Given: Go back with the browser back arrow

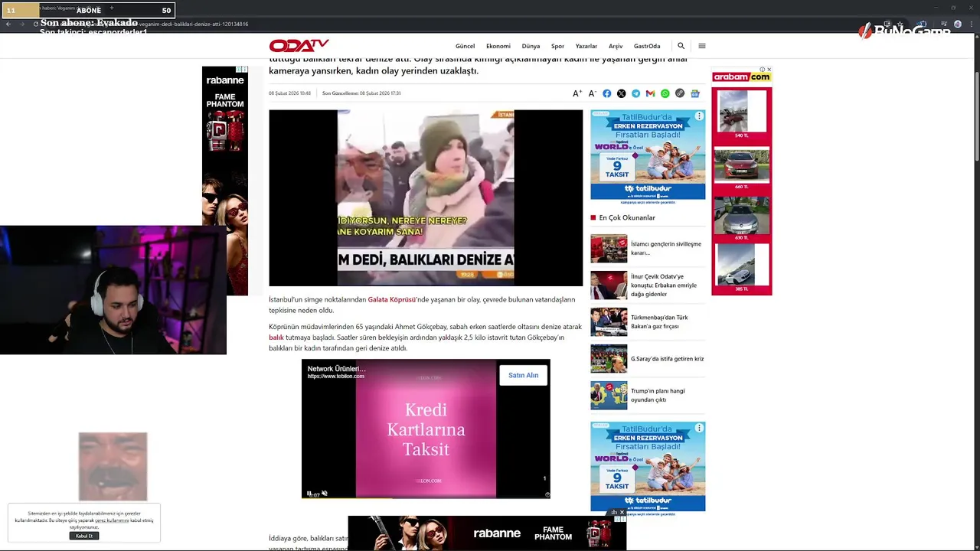Looking at the screenshot, I should pyautogui.click(x=8, y=24).
